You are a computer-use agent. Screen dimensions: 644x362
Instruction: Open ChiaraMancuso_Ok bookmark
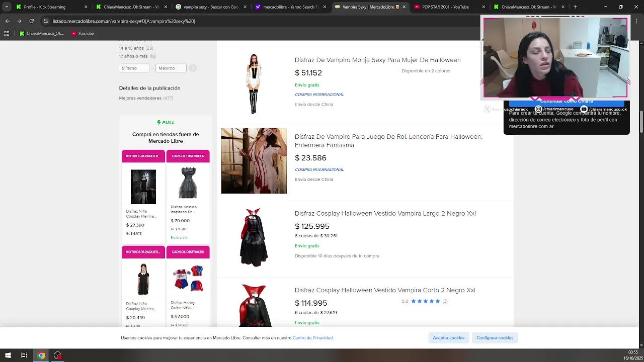click(x=42, y=34)
